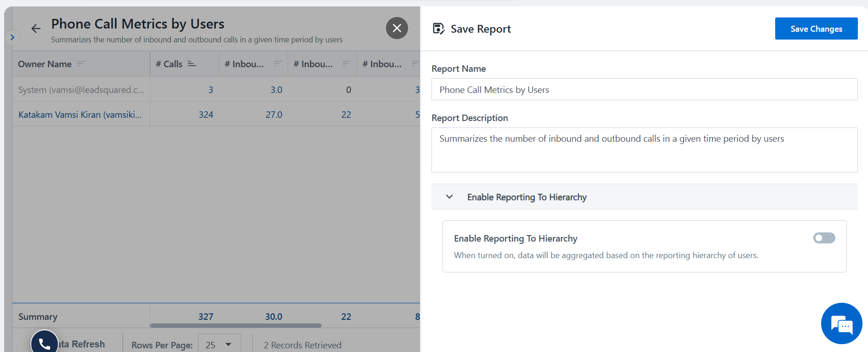Expand the left sidebar chevron

(x=12, y=37)
